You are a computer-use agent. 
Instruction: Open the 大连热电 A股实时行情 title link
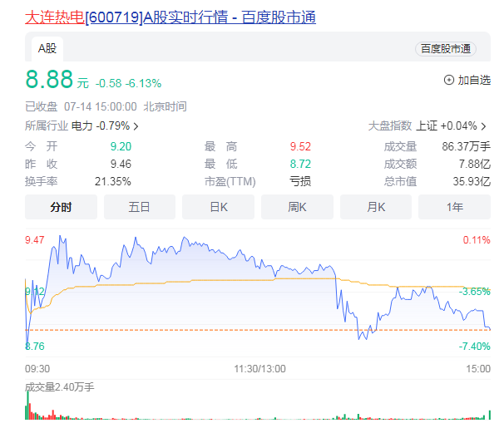[x=170, y=17]
